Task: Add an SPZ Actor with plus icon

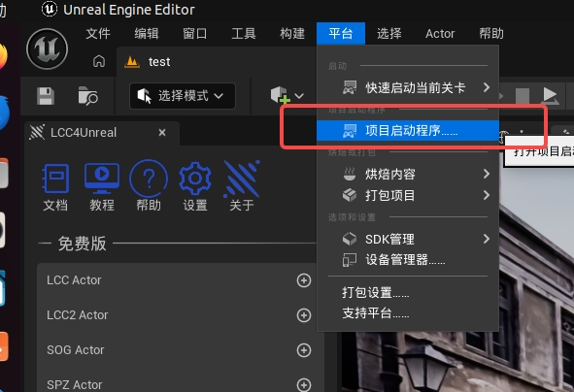Action: [303, 384]
